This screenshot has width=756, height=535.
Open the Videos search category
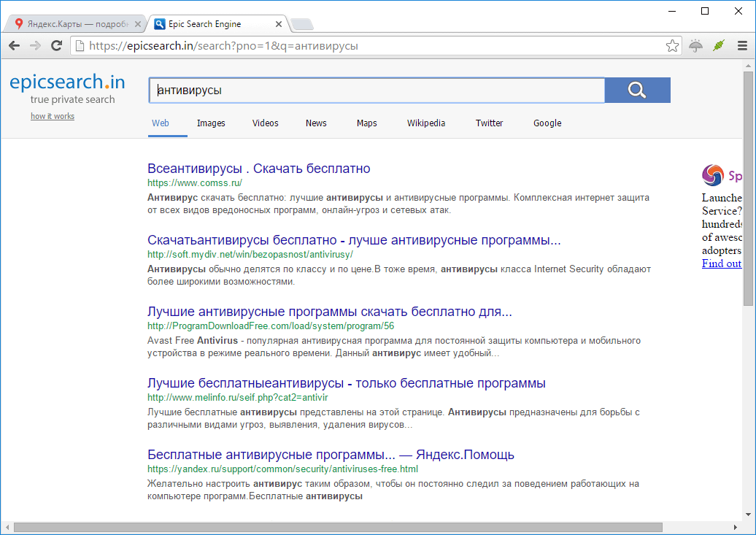click(265, 123)
